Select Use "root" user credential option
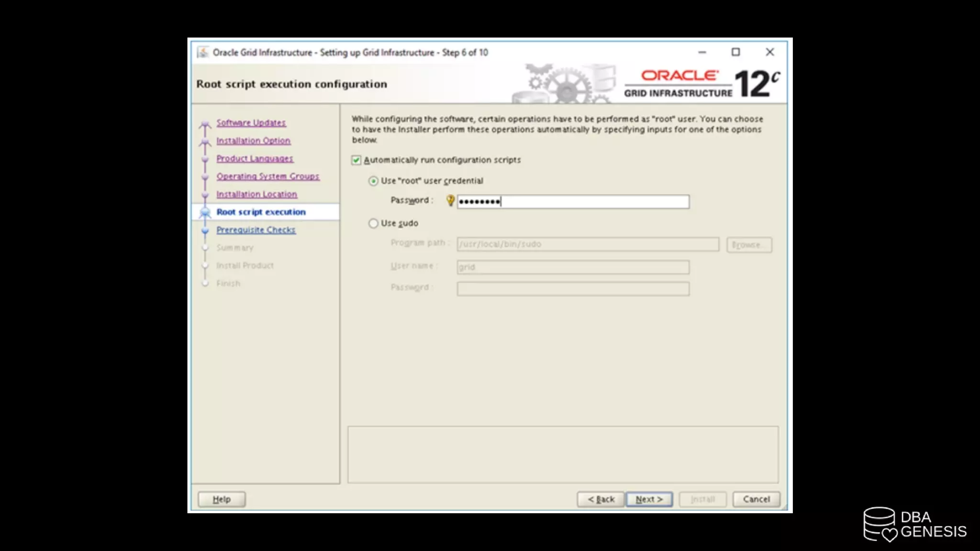 click(x=373, y=181)
